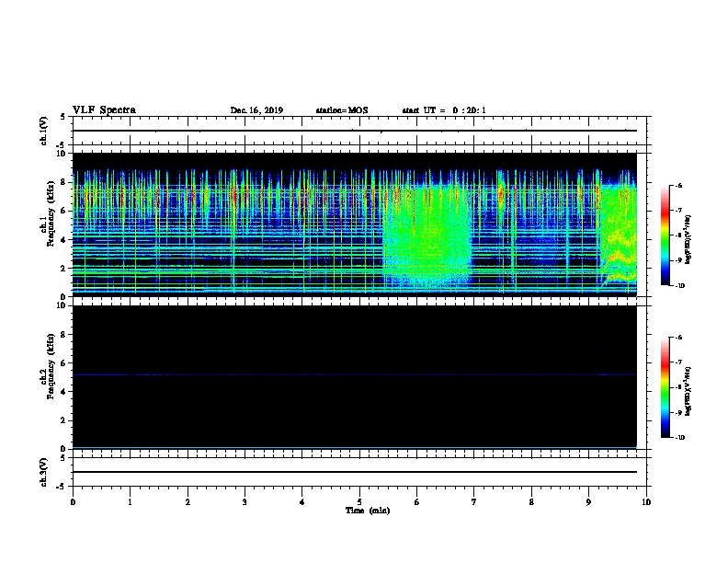Image resolution: width=728 pixels, height=563 pixels.
Task: Click the broadband green noise burst near minute 6
Action: (427, 235)
